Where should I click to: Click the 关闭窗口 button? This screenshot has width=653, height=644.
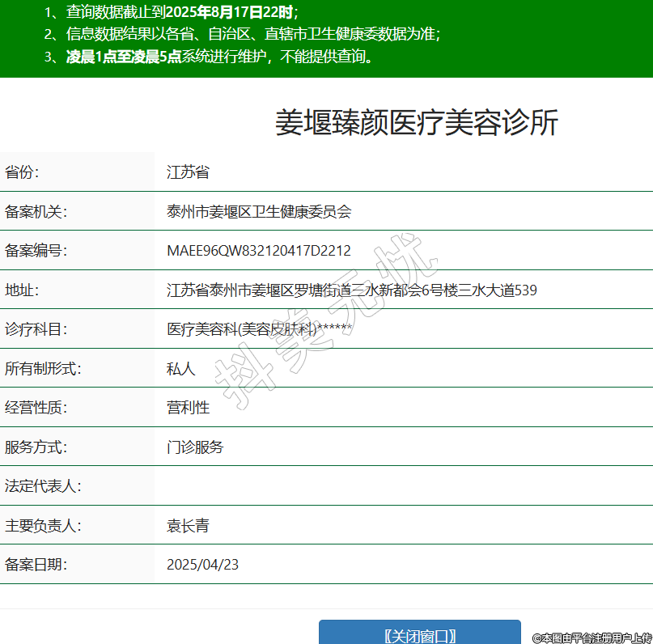coord(419,634)
